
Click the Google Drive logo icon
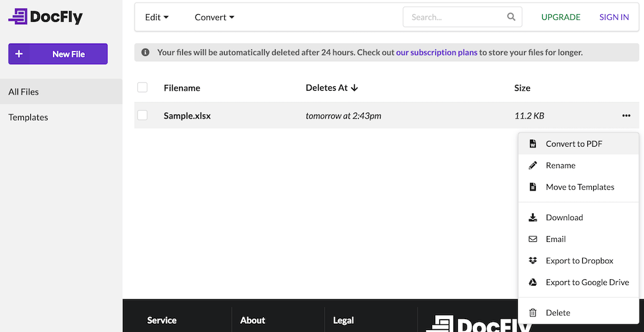tap(533, 282)
